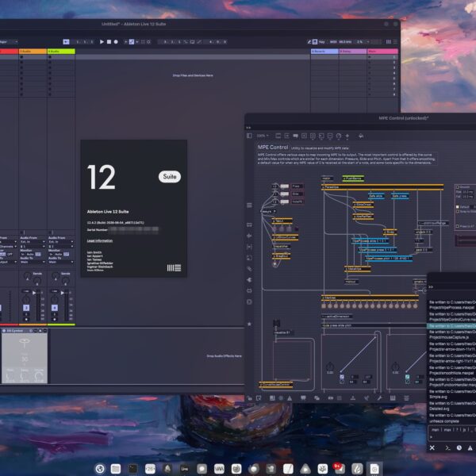Screen dimensions: 476x476
Task: Toggle the blue checkbox under left curve editor
Action: click(342, 377)
